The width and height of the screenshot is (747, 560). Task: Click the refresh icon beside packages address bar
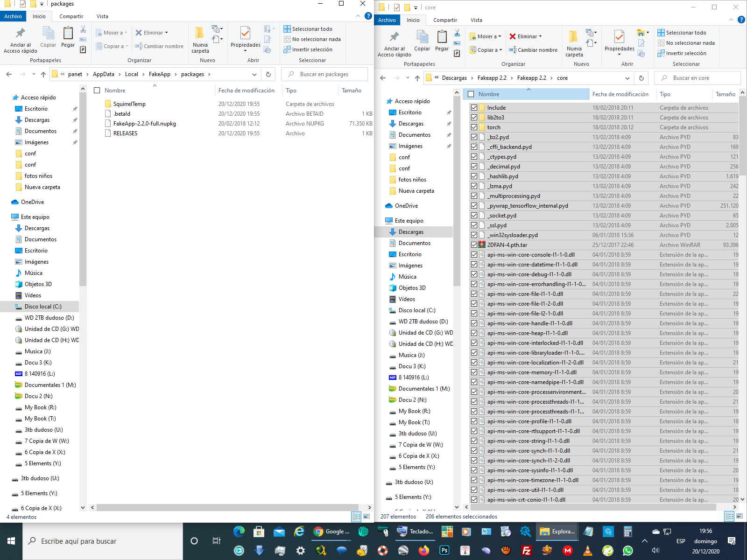coord(268,74)
